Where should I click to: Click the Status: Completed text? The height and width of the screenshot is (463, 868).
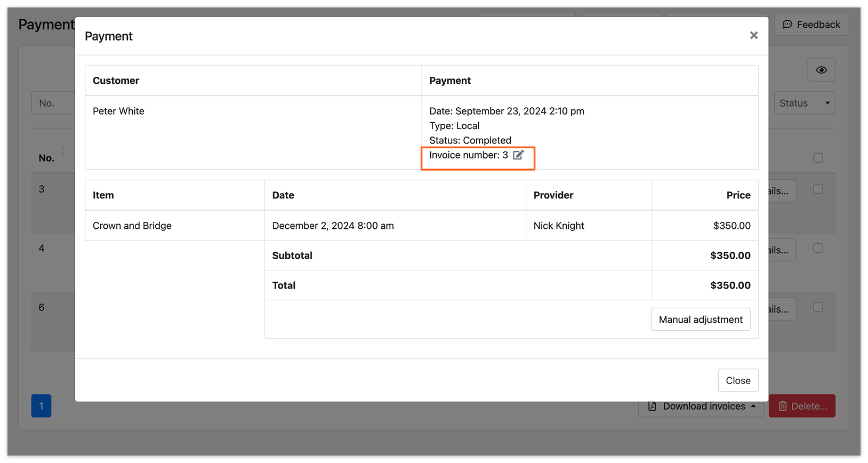(470, 140)
